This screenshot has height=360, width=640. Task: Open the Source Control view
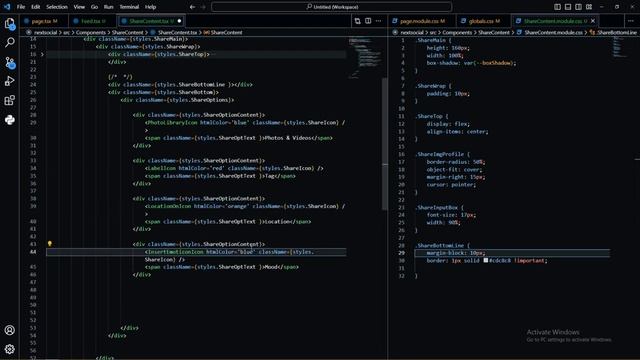pyautogui.click(x=9, y=62)
